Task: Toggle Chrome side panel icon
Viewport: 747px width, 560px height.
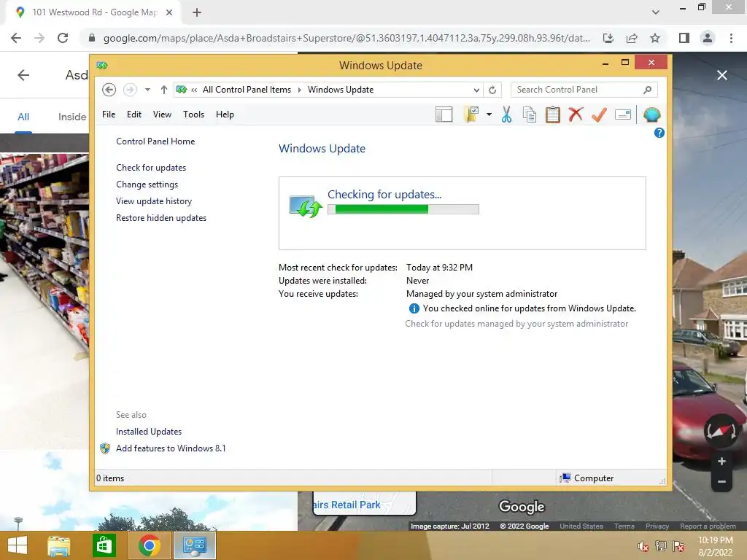Action: click(684, 38)
